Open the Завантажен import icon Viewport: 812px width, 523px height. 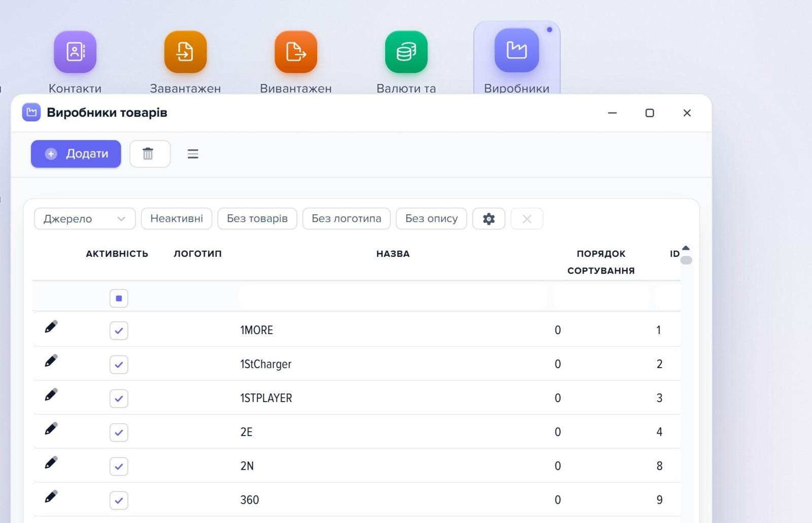click(x=185, y=52)
